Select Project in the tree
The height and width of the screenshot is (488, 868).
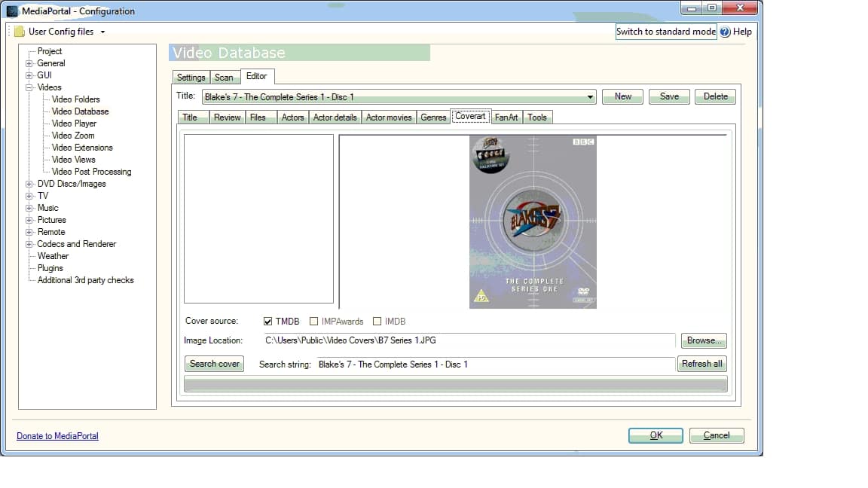pos(50,51)
